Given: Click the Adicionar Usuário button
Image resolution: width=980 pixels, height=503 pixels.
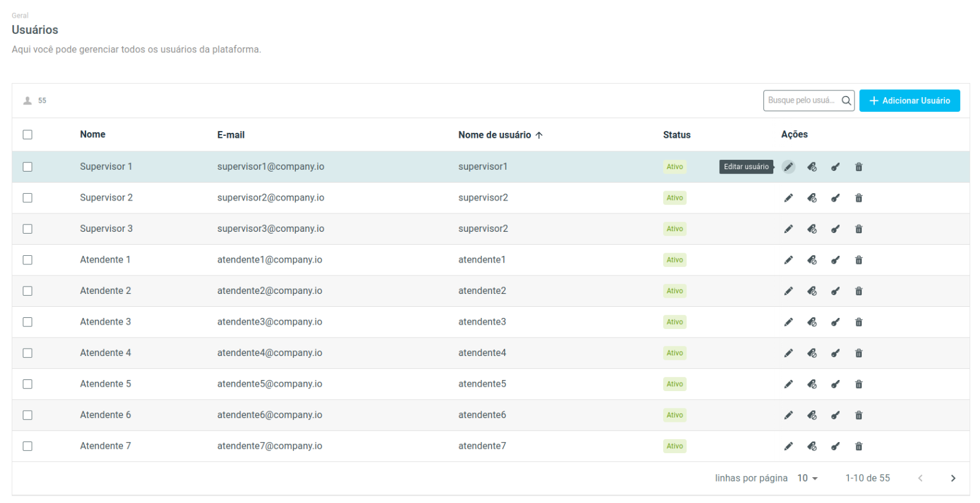Looking at the screenshot, I should click(909, 101).
